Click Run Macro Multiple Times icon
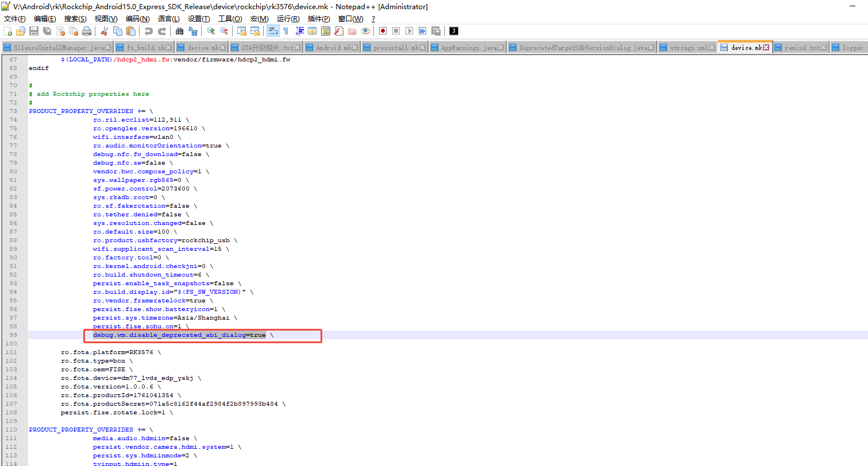Screen dimensions: 868x466 click(422, 31)
